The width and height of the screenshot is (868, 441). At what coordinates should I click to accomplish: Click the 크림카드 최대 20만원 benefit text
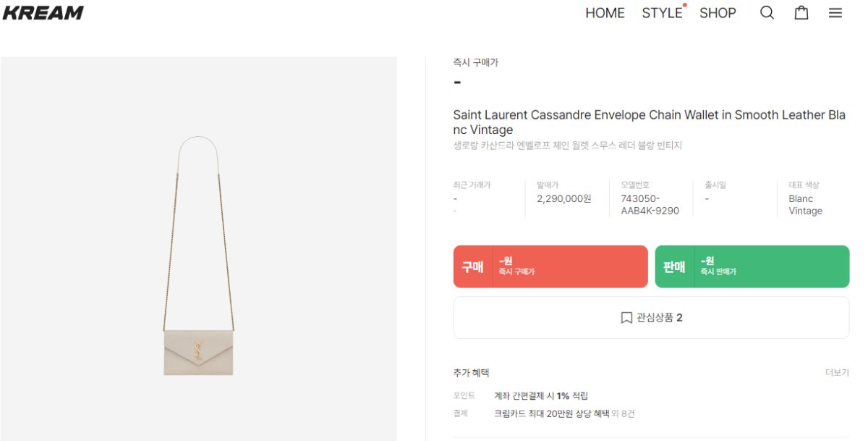[550, 414]
